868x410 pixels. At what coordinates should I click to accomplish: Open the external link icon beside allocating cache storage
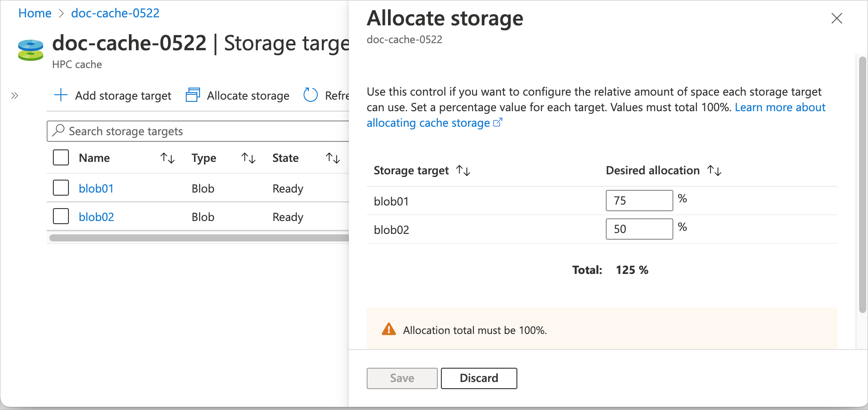point(498,122)
